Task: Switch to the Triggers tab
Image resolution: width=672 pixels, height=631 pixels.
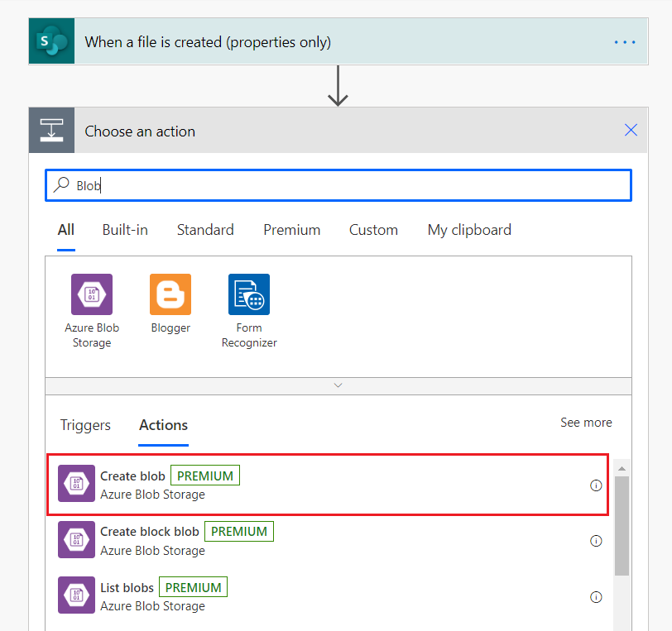Action: 85,425
